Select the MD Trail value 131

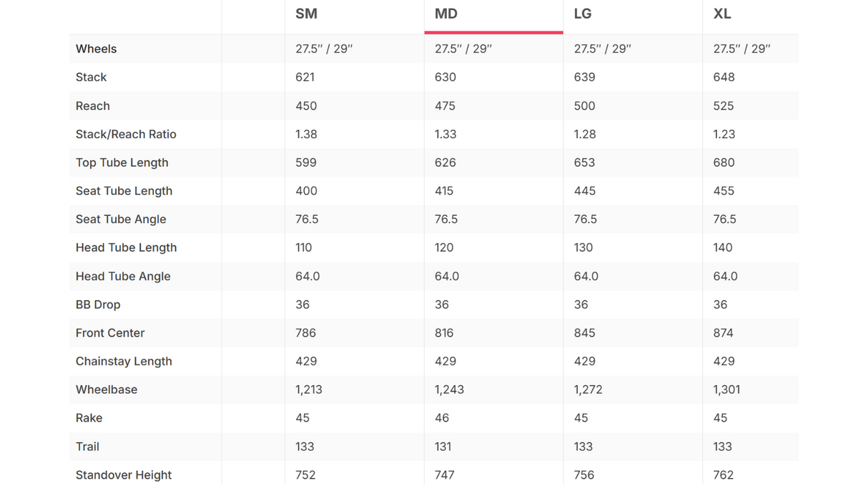pyautogui.click(x=443, y=447)
